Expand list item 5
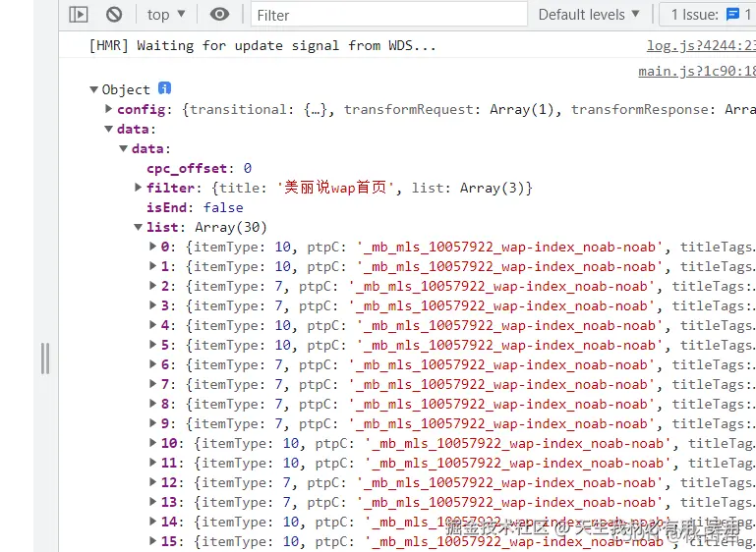 [152, 345]
